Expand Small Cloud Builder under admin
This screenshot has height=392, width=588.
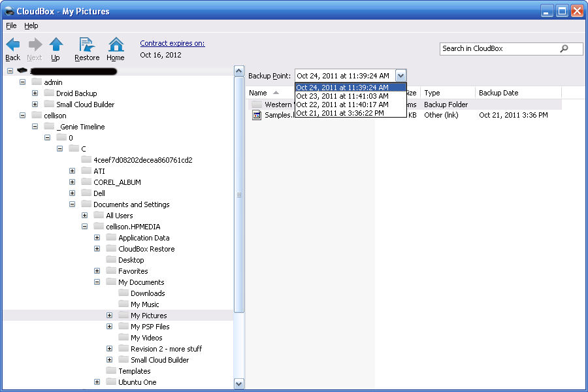35,104
